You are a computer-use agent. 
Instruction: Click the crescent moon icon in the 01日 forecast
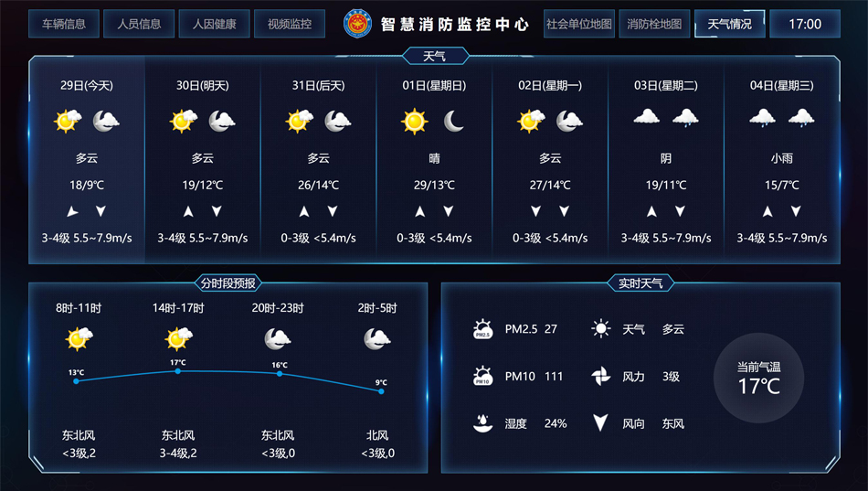pos(454,121)
